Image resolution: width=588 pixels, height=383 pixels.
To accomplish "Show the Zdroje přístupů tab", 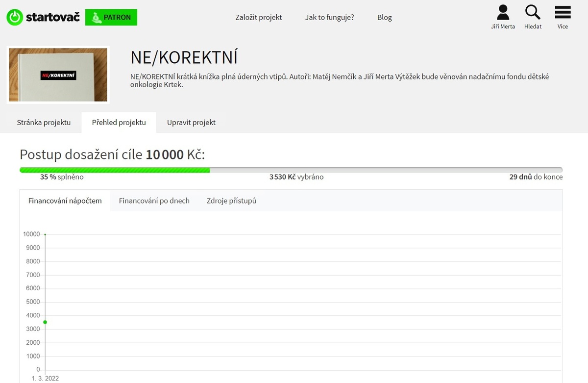I will click(x=231, y=201).
